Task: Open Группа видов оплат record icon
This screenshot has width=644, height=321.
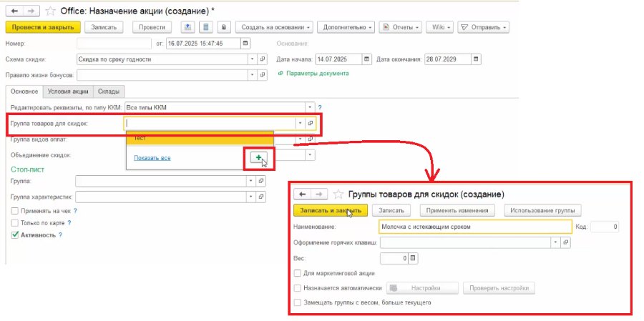Action: [311, 139]
